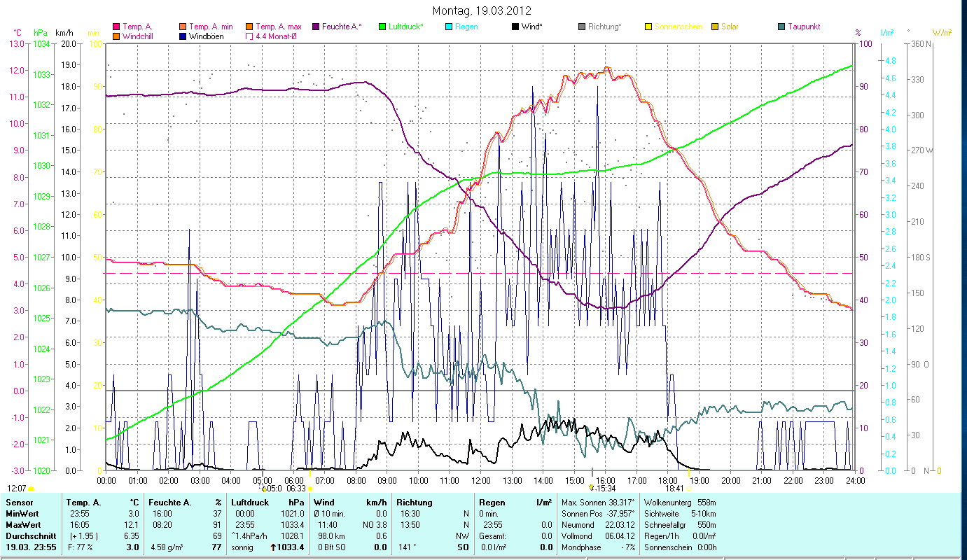
Task: Select the MaxWert row label
Action: (x=23, y=525)
